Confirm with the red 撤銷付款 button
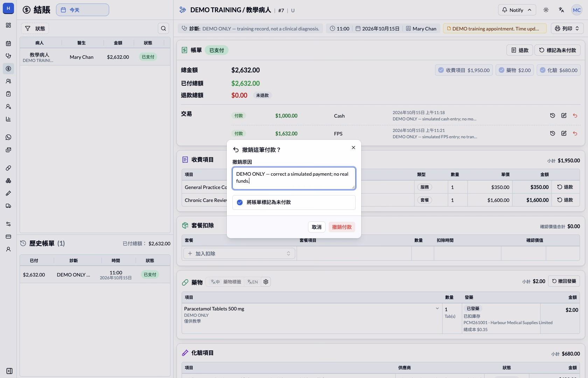Viewport: 588px width, 378px height. pyautogui.click(x=342, y=227)
